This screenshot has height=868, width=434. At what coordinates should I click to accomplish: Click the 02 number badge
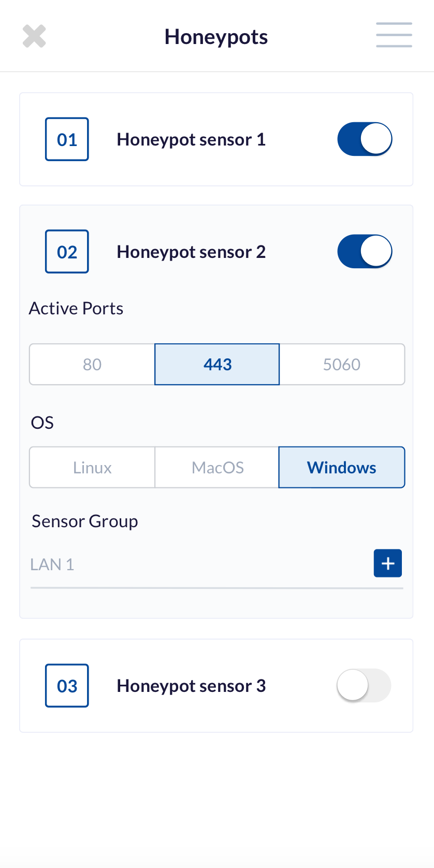click(x=67, y=252)
